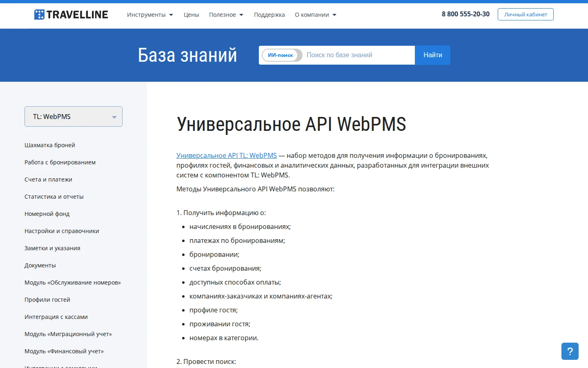Click the Найти search button
This screenshot has width=588, height=368.
click(432, 55)
